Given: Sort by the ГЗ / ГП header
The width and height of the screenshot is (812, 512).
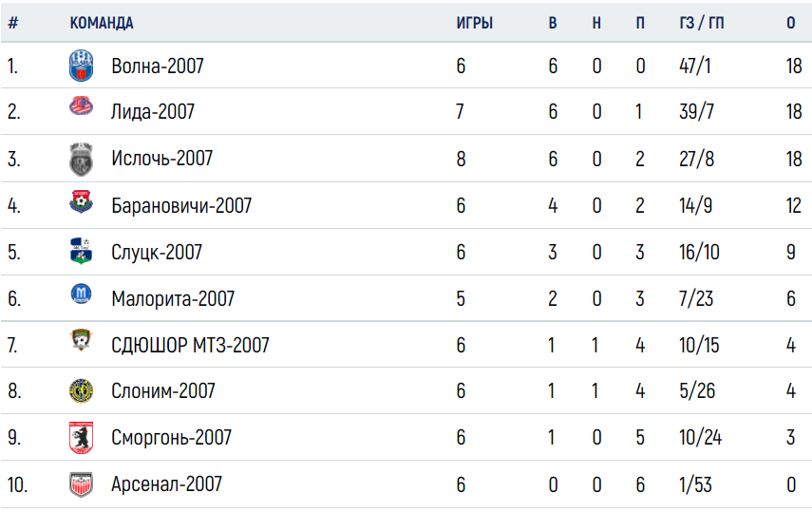Looking at the screenshot, I should 702,23.
